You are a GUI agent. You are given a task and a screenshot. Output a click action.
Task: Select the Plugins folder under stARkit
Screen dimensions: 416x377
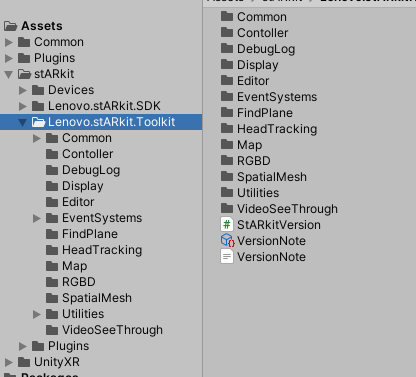[x=60, y=346]
